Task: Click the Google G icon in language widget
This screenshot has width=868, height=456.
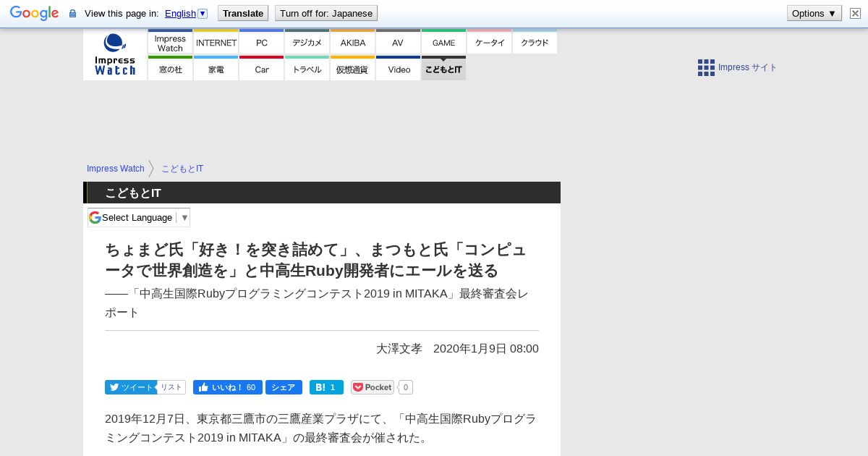Action: tap(95, 217)
